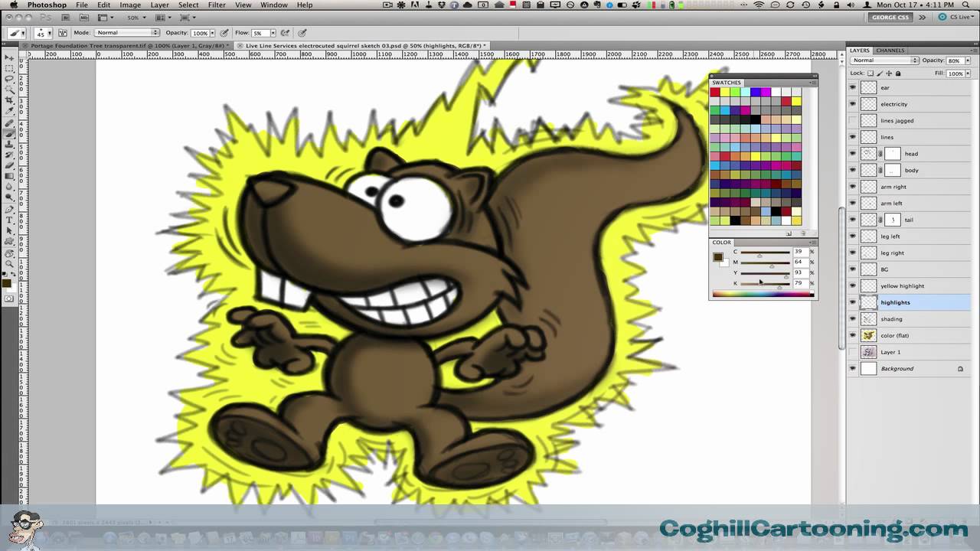Switch to the Channels tab
Image resolution: width=980 pixels, height=551 pixels.
pos(890,51)
